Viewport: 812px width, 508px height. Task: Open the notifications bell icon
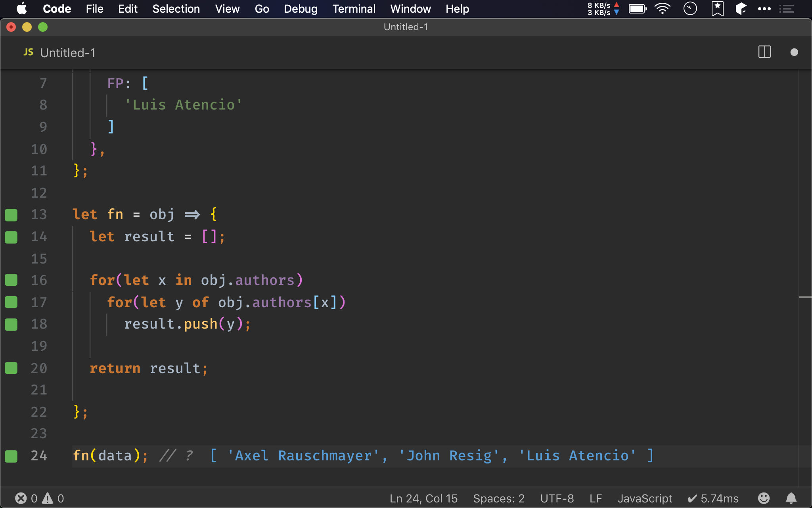[x=791, y=498]
